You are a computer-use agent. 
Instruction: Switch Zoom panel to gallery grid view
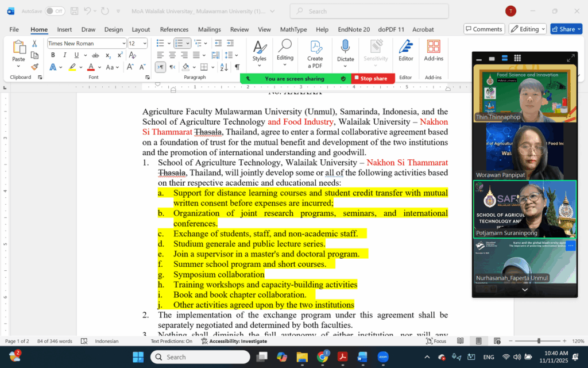[517, 58]
